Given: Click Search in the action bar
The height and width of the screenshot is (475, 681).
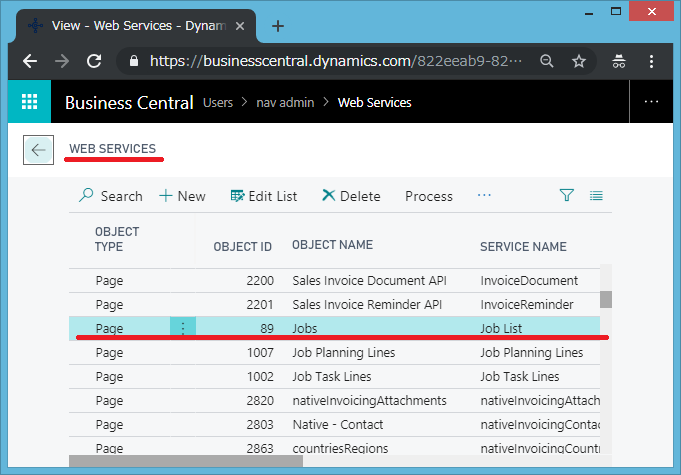Looking at the screenshot, I should 110,196.
